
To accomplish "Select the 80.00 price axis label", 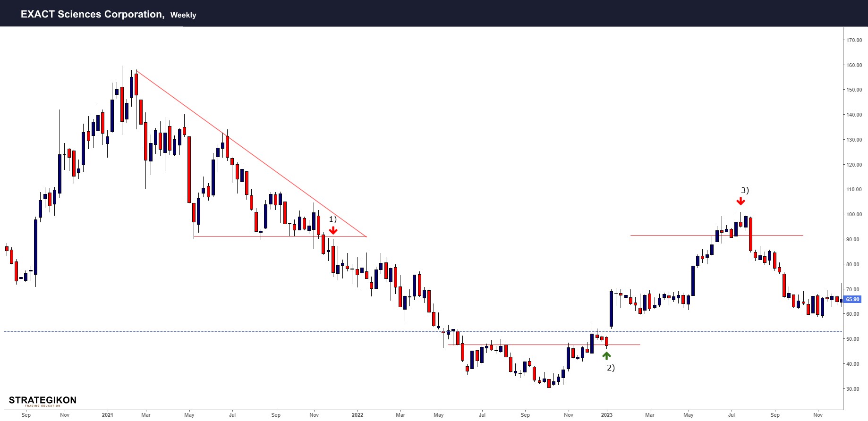I will pyautogui.click(x=853, y=264).
